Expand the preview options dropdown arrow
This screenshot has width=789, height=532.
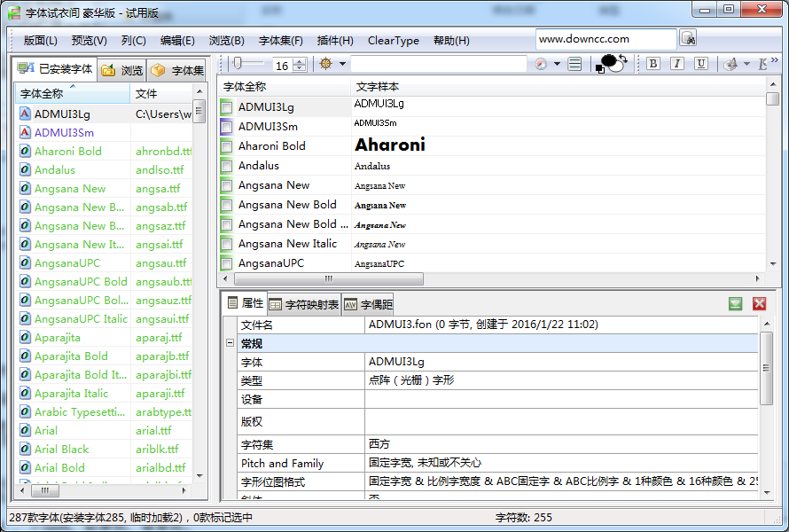pos(557,64)
